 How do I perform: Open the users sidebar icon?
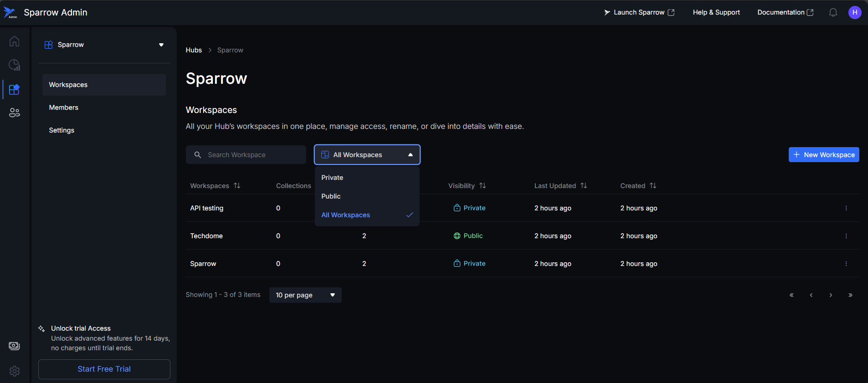(x=14, y=112)
